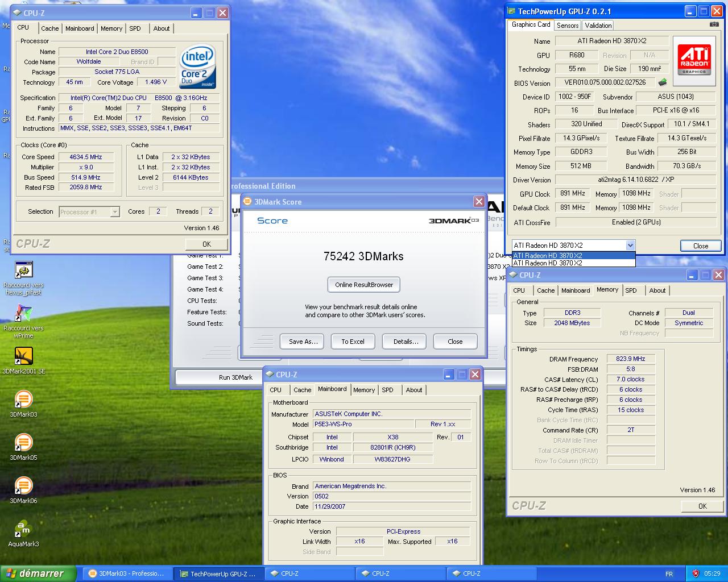Screen dimensions: 728x582
Task: Switch to SPD tab in top CPU-Z
Action: 135,28
